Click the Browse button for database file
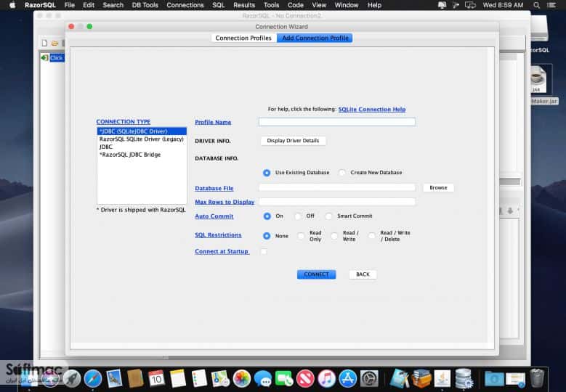566x392 pixels. (438, 188)
